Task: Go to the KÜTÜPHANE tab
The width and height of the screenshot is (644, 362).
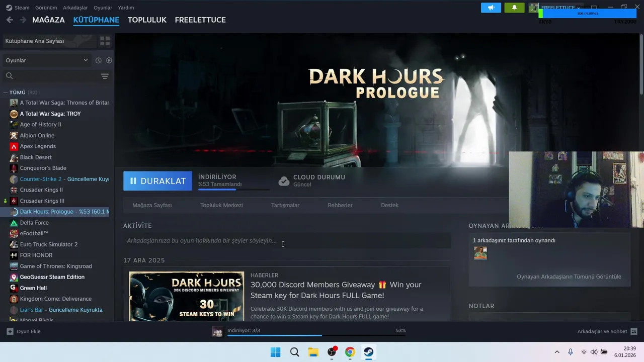Action: tap(96, 20)
